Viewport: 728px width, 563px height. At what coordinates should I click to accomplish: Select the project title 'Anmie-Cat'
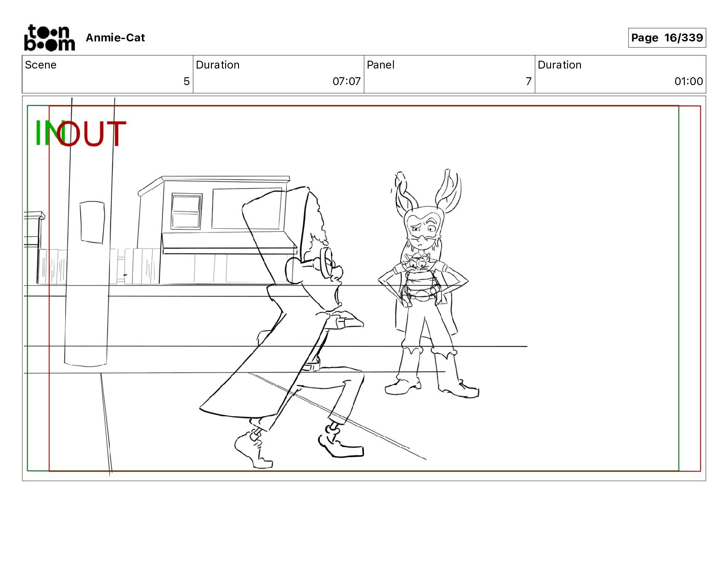pos(115,38)
